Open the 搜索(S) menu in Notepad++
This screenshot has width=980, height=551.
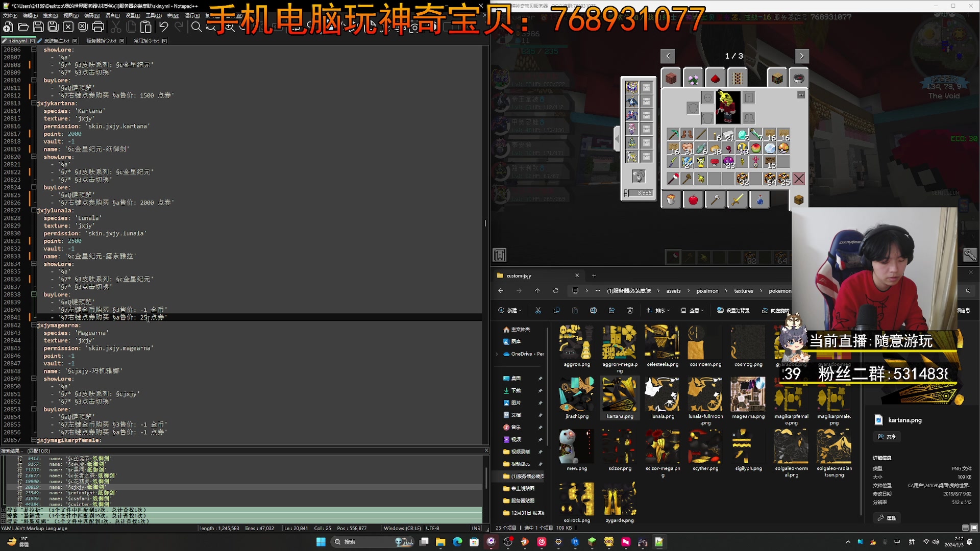(50, 16)
